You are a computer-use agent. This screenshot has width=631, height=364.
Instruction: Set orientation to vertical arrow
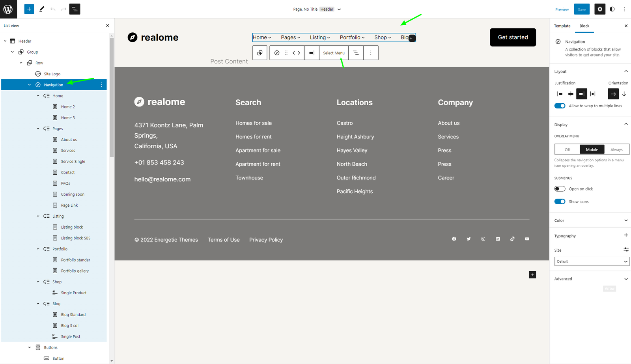[x=624, y=94]
